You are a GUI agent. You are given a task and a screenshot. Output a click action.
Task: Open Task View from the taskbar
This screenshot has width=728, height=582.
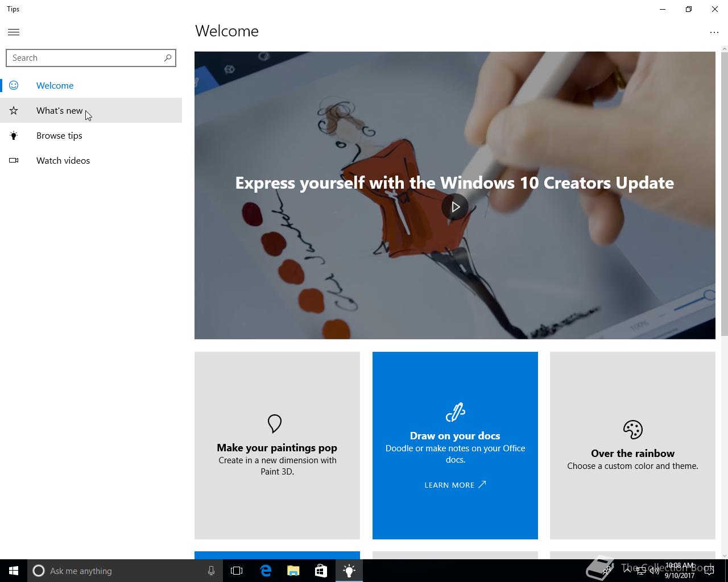237,571
